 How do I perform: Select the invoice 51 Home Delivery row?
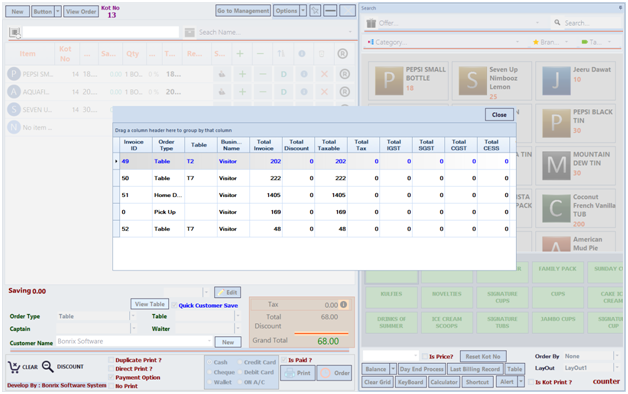(x=314, y=195)
